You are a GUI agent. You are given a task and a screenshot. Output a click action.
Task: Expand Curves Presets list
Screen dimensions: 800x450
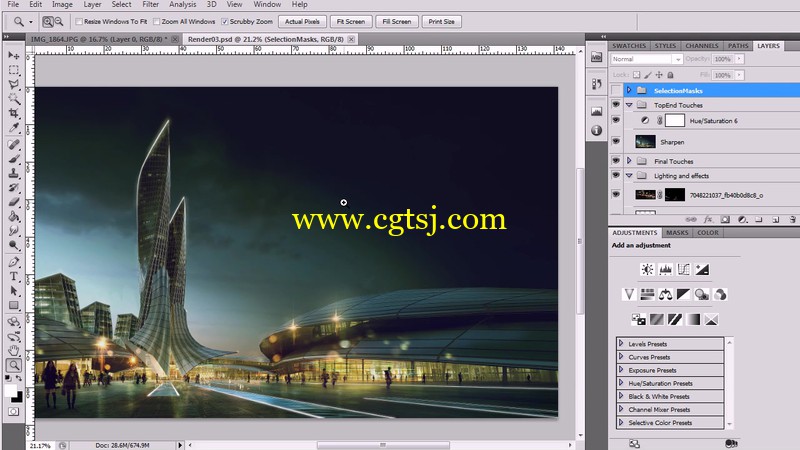pos(621,357)
